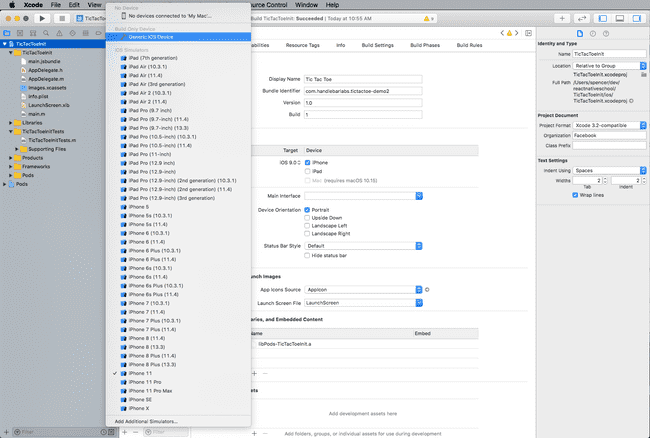Stop the running scheme

coord(62,18)
